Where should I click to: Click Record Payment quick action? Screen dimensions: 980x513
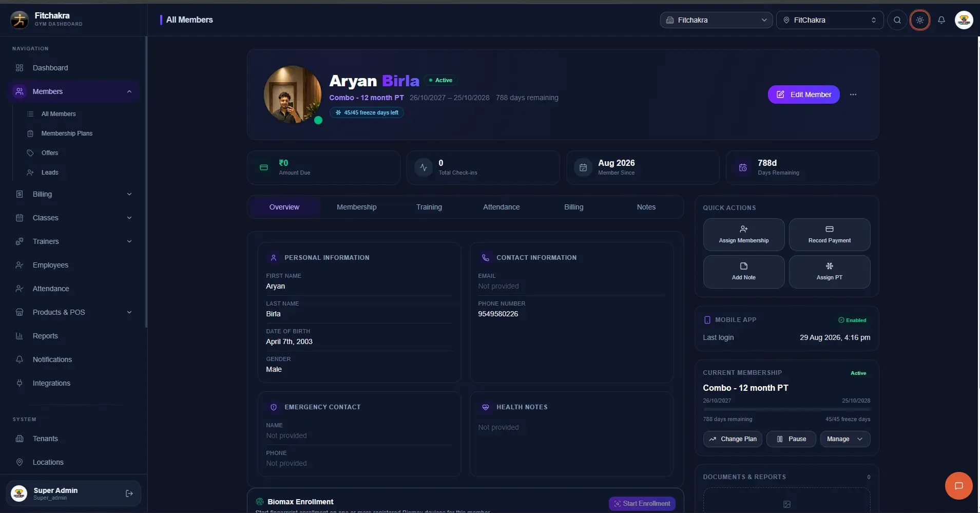point(829,235)
